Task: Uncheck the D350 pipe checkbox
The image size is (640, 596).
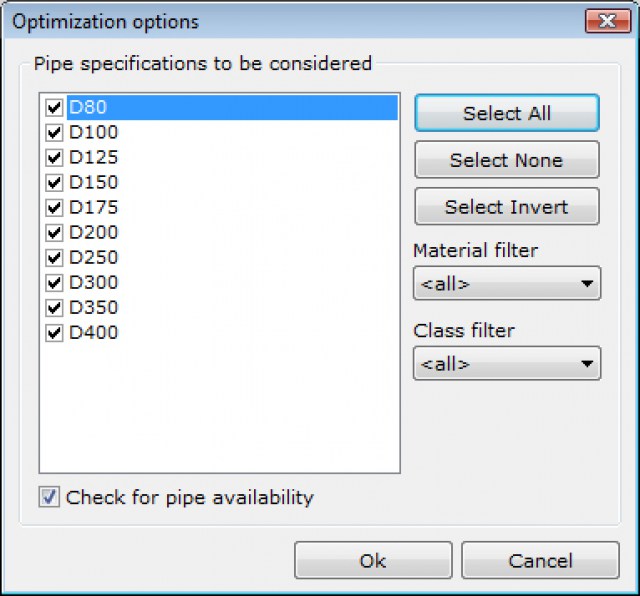Action: [54, 307]
